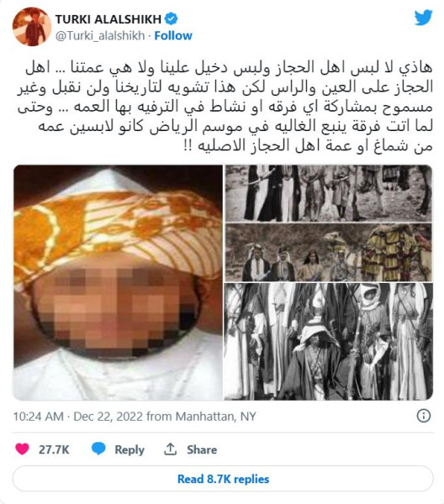Click the @Turki_alalshikh handle
This screenshot has width=444, height=504.
tap(100, 35)
